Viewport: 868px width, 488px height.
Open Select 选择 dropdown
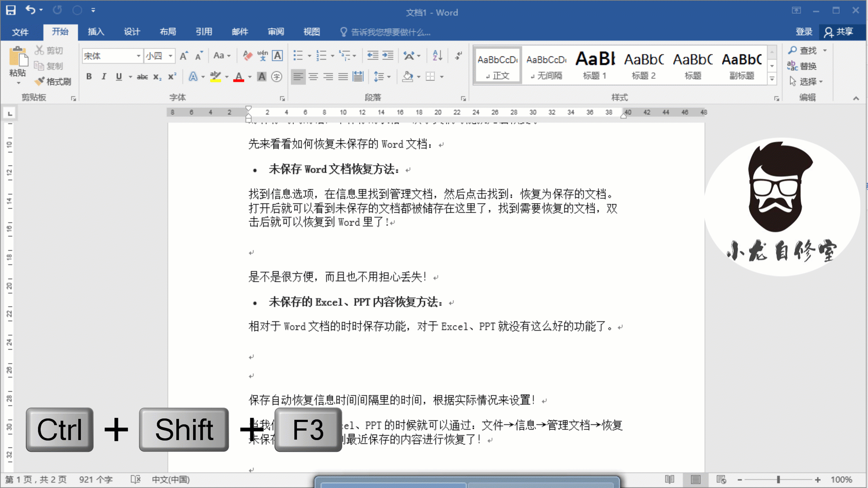click(x=806, y=81)
